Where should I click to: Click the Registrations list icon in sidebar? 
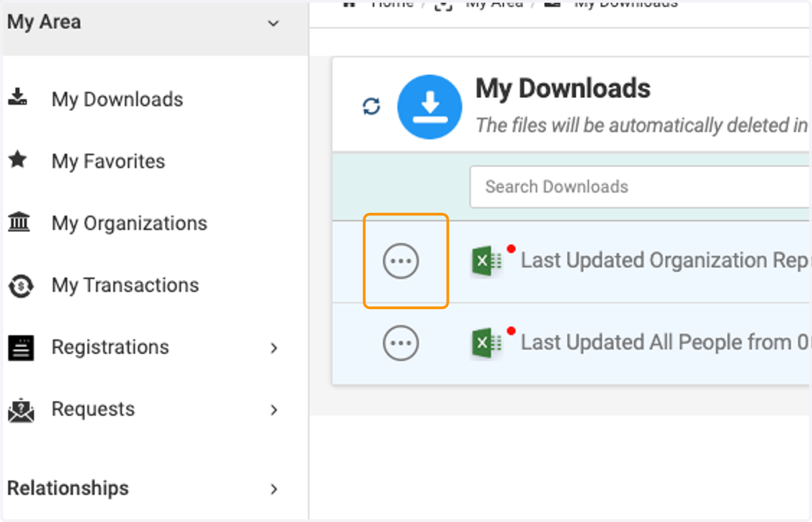pyautogui.click(x=20, y=348)
